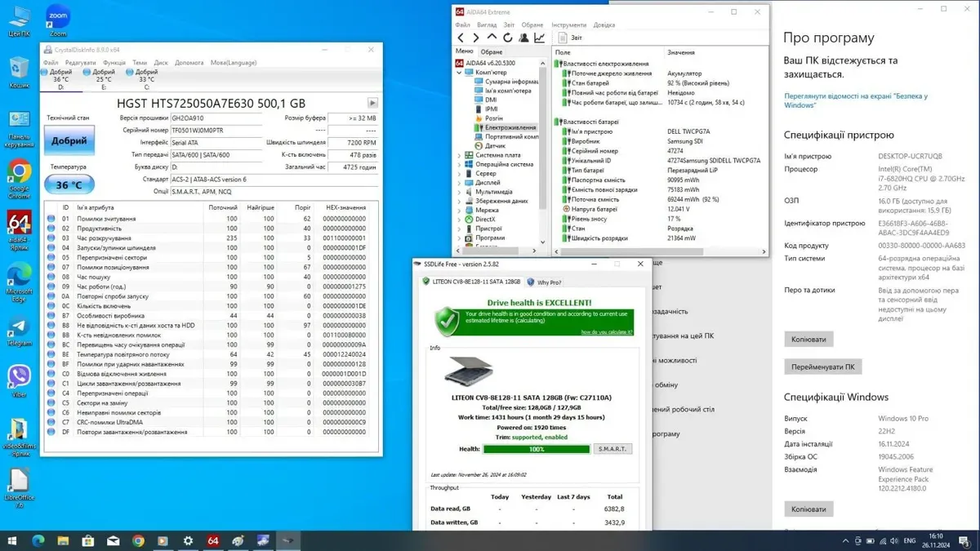
Task: Click the AIDA64 back navigation arrow
Action: click(461, 38)
